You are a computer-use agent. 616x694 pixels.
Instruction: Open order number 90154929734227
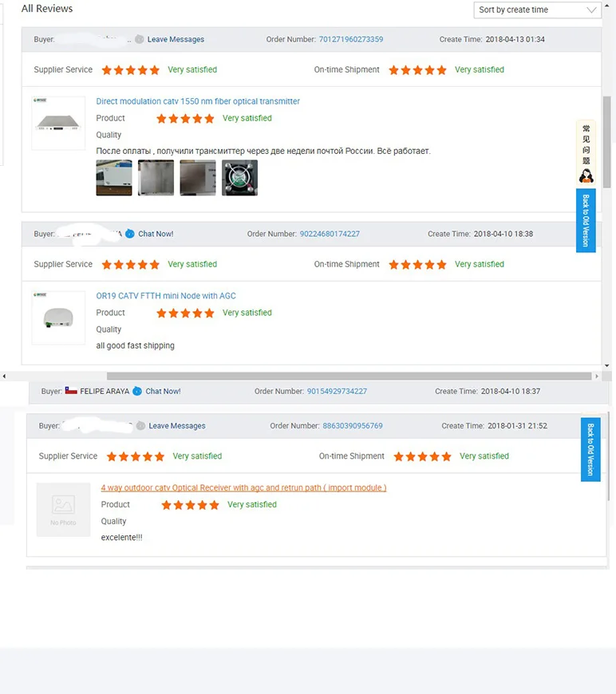pyautogui.click(x=337, y=391)
